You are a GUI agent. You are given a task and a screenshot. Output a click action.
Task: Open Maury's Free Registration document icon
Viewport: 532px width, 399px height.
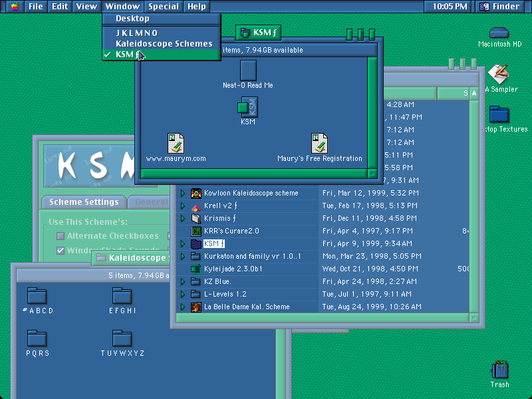click(319, 143)
